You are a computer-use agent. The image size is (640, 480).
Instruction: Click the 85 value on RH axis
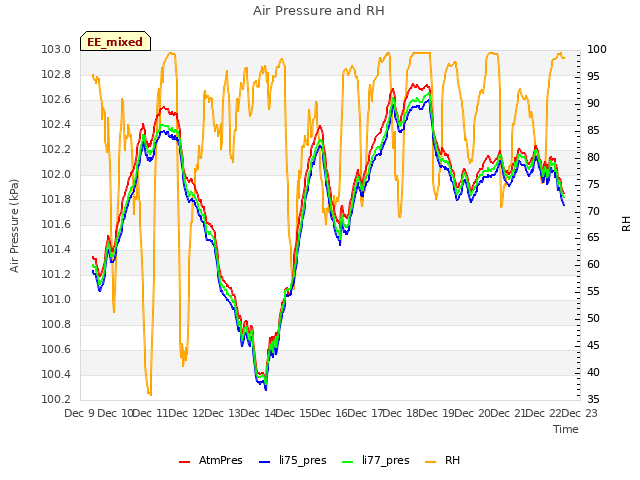(x=593, y=130)
